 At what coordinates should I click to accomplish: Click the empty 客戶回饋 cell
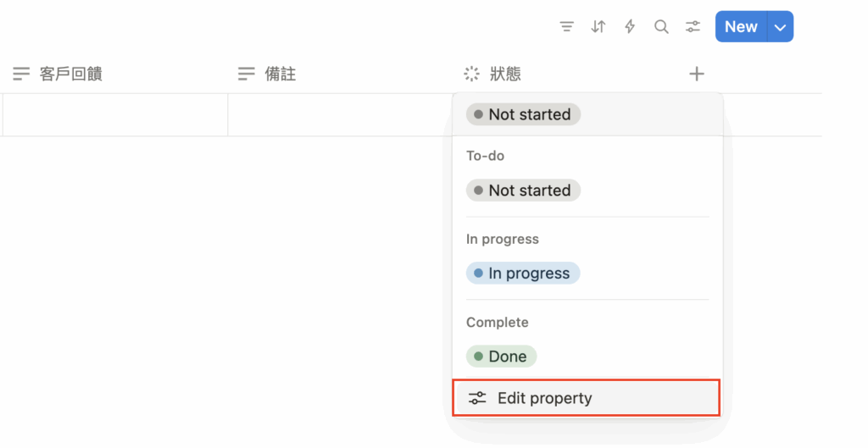[114, 114]
